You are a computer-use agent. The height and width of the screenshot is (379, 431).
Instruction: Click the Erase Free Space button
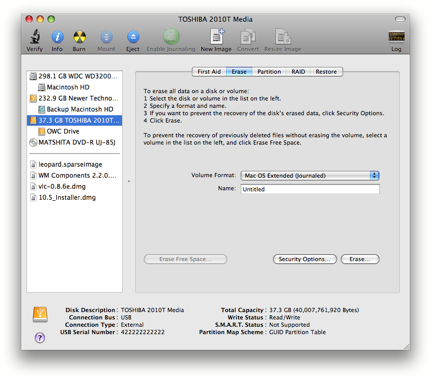pyautogui.click(x=185, y=259)
